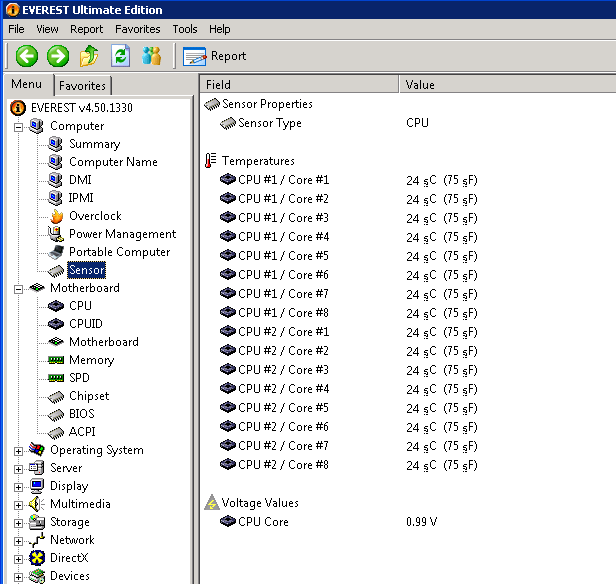Click the Memory module icon

click(56, 360)
